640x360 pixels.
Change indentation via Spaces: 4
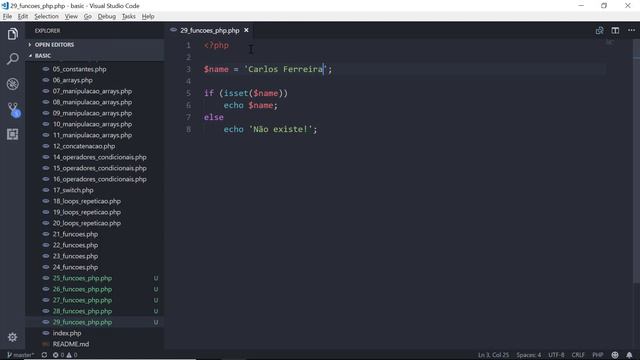pos(529,355)
